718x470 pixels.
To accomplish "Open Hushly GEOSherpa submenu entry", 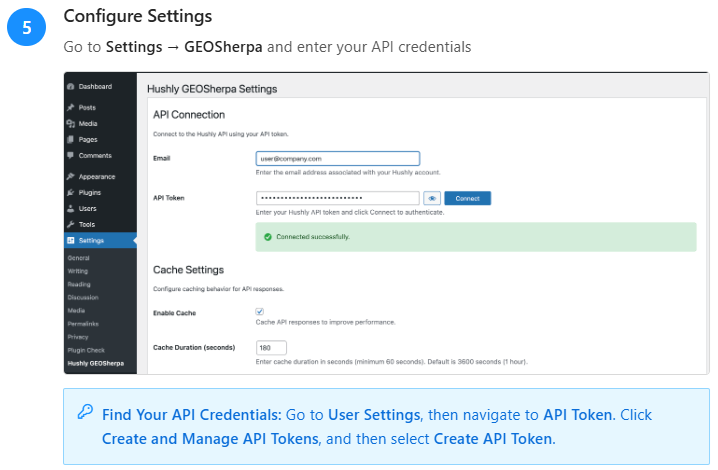I will pos(96,364).
